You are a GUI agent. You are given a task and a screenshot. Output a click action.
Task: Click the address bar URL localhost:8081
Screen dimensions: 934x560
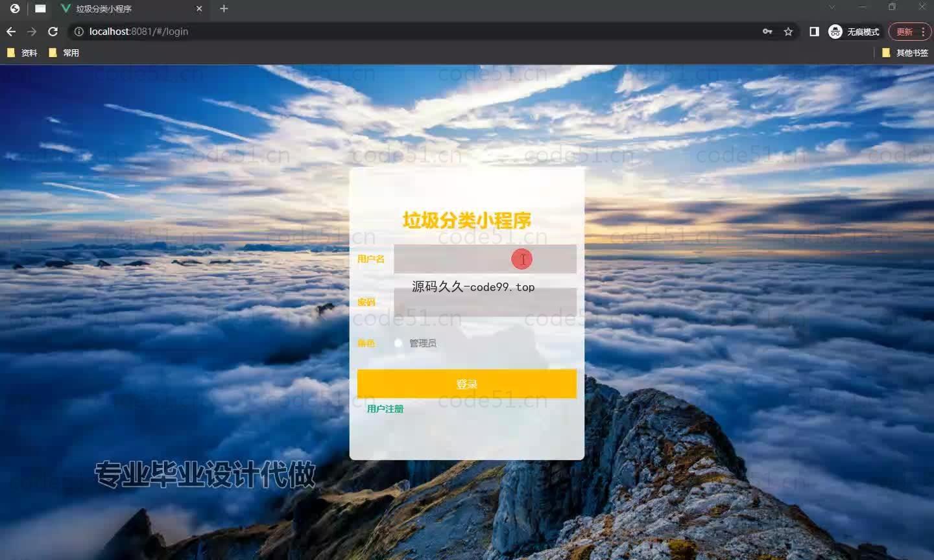point(139,32)
